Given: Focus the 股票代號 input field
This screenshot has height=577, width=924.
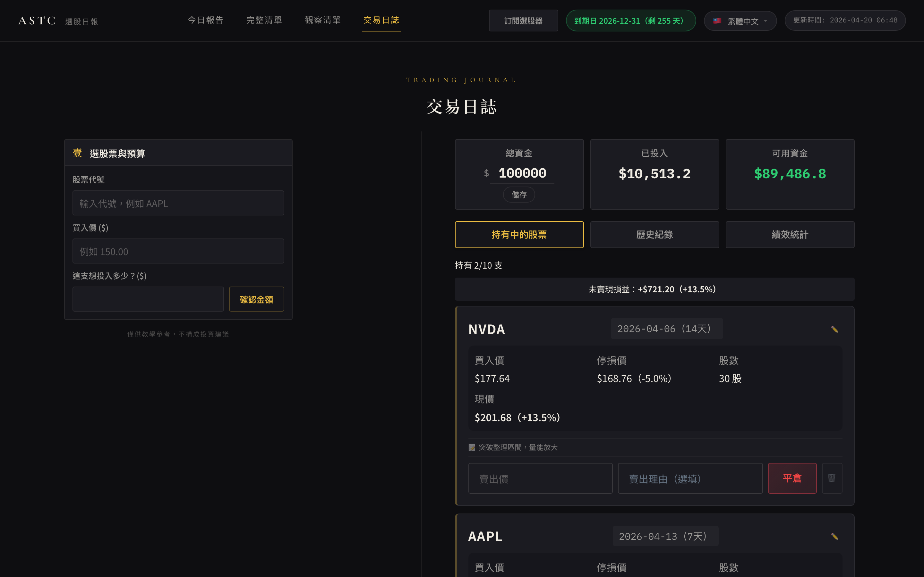Looking at the screenshot, I should click(x=178, y=203).
